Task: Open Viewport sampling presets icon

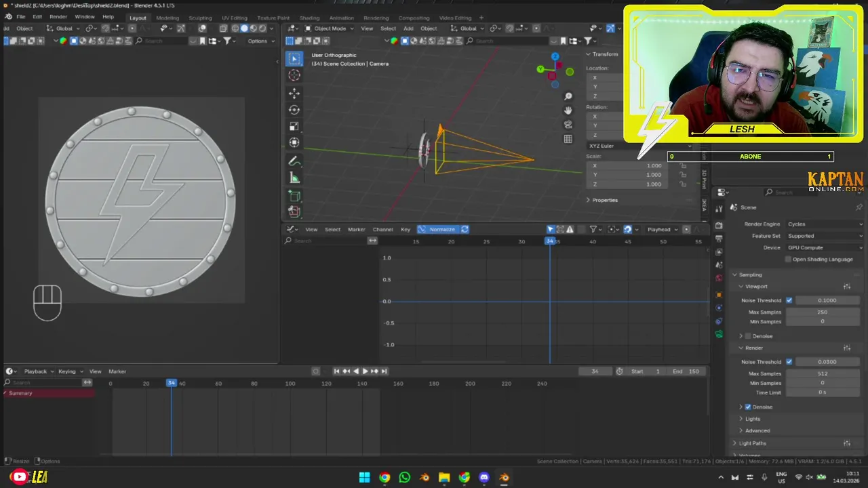Action: tap(847, 287)
